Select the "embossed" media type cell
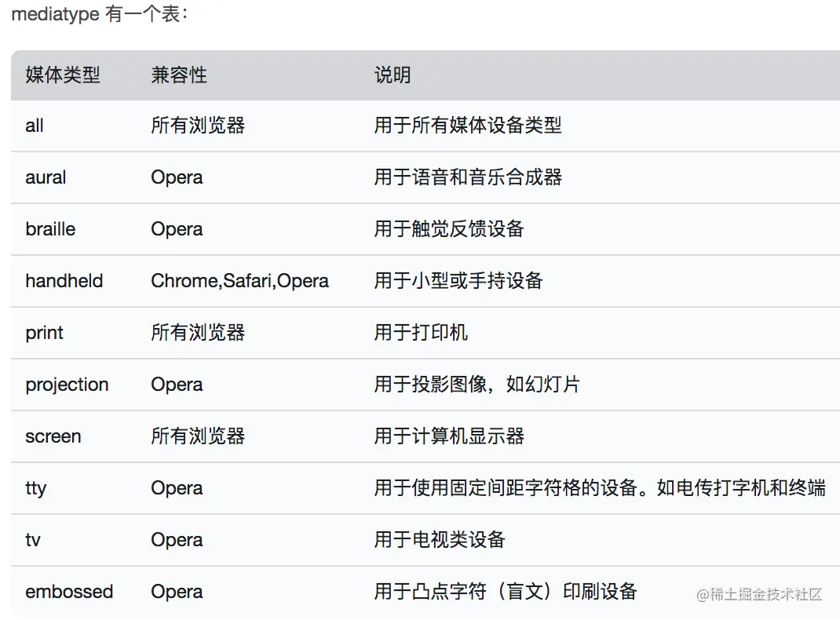 pyautogui.click(x=69, y=592)
